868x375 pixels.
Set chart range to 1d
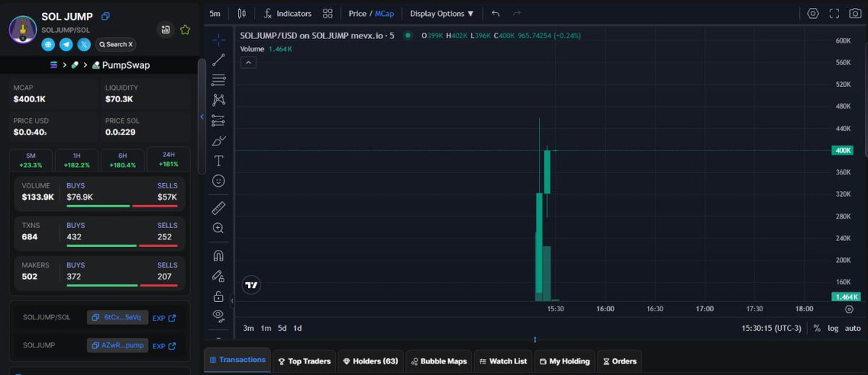pyautogui.click(x=297, y=328)
